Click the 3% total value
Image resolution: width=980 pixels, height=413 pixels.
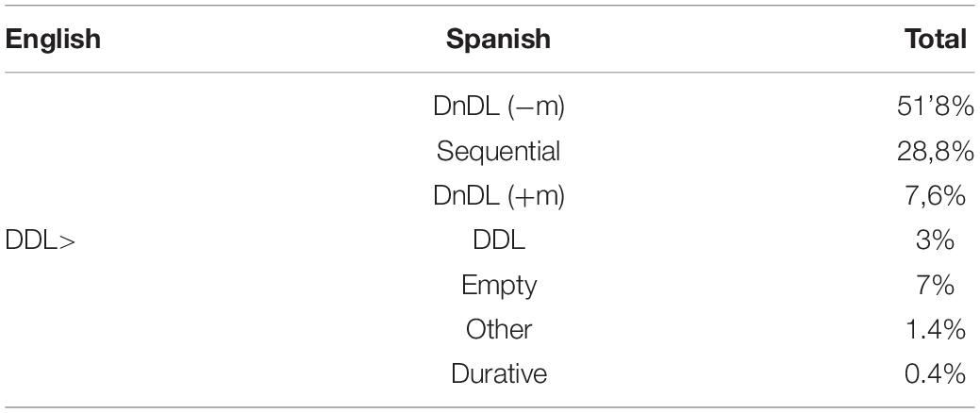[x=935, y=241]
